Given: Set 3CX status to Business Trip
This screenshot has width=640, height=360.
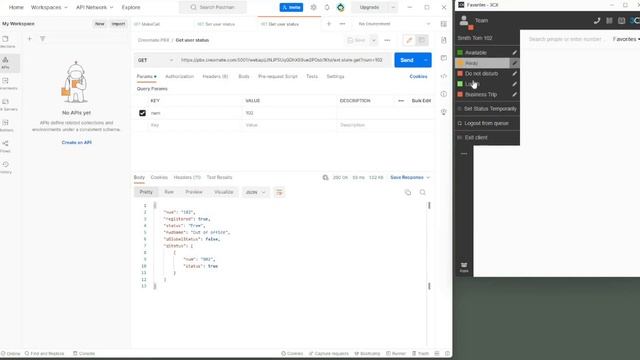Looking at the screenshot, I should (x=482, y=94).
